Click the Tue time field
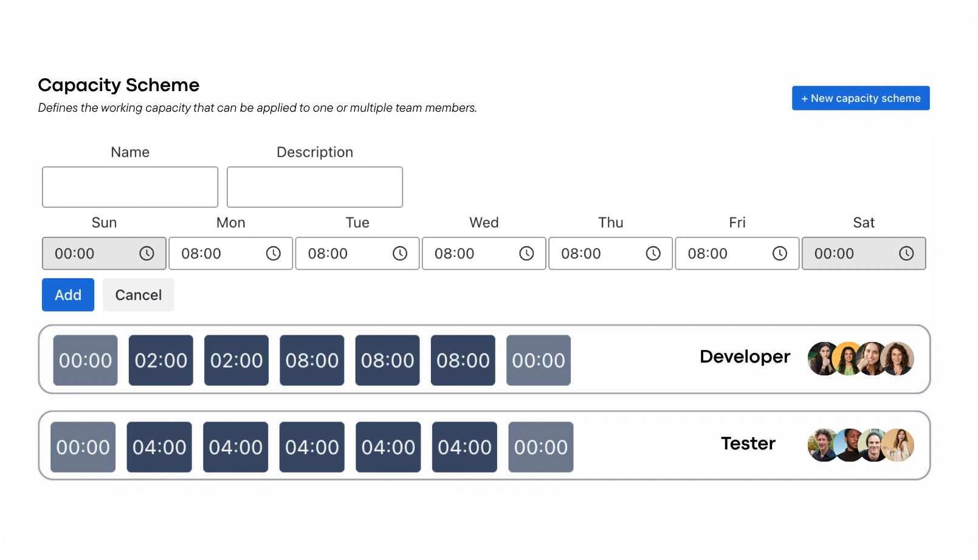The height and width of the screenshot is (560, 978). (357, 253)
